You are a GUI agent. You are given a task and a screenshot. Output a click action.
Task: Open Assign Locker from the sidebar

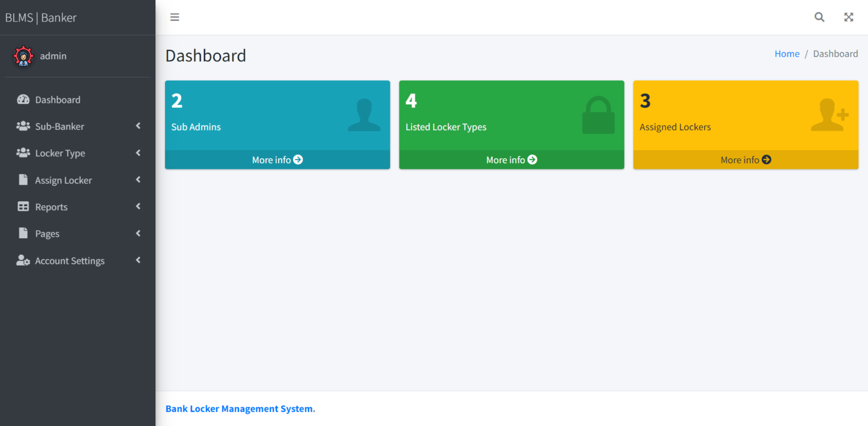pos(63,180)
